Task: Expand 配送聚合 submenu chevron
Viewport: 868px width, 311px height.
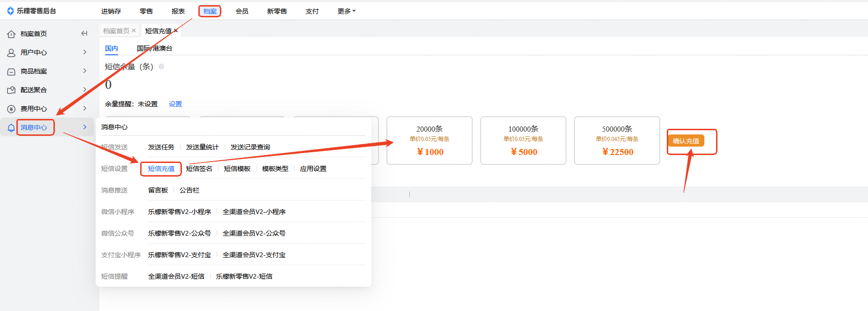Action: 85,89
